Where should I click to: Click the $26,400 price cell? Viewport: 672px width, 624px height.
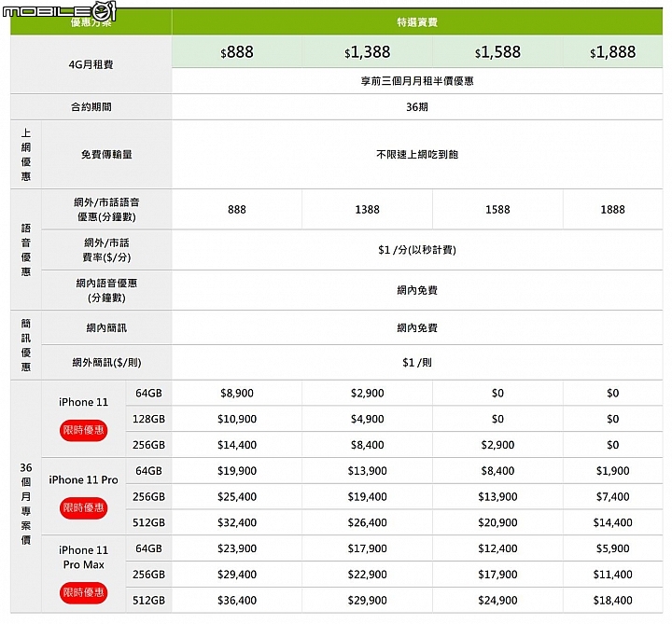click(368, 522)
